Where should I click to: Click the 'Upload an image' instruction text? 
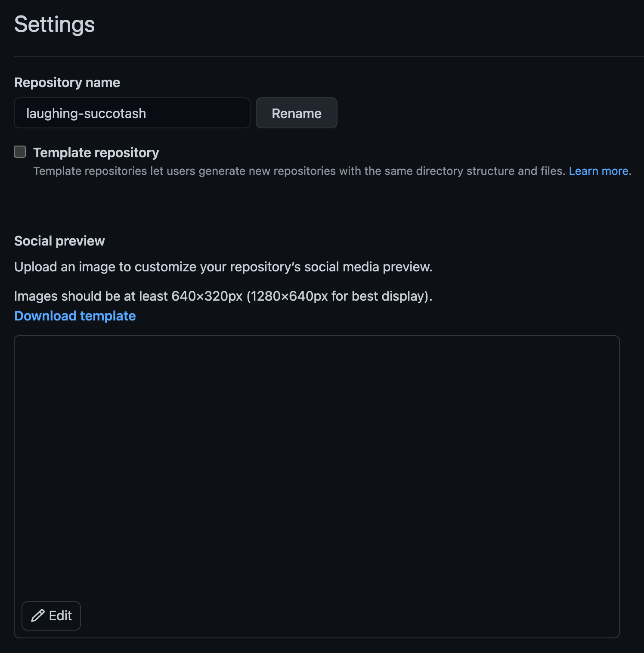pos(223,267)
